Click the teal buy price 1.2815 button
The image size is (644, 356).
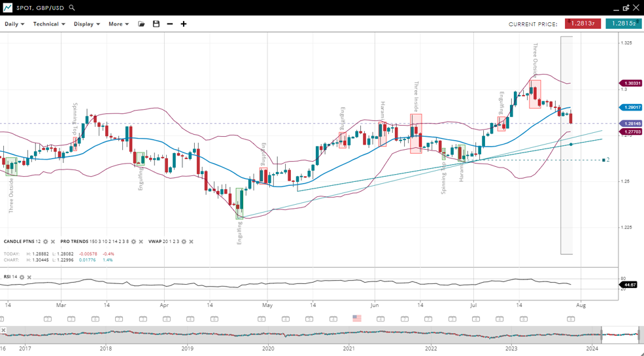(622, 24)
